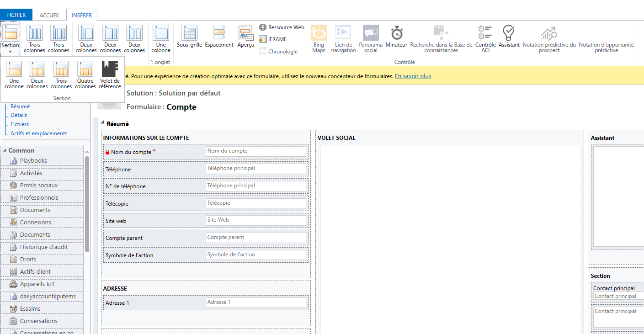The width and height of the screenshot is (644, 334).
Task: Add a Ressource Web control
Action: 282,27
